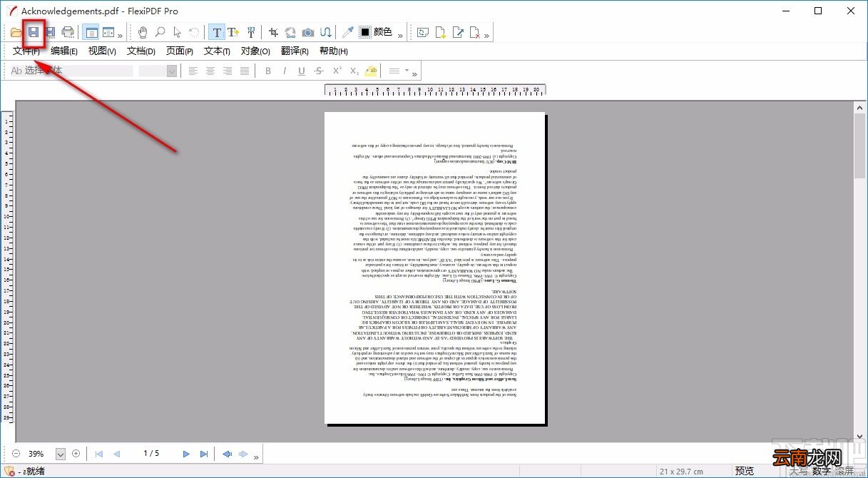The image size is (868, 478).
Task: Click the extract page icon
Action: (x=459, y=32)
